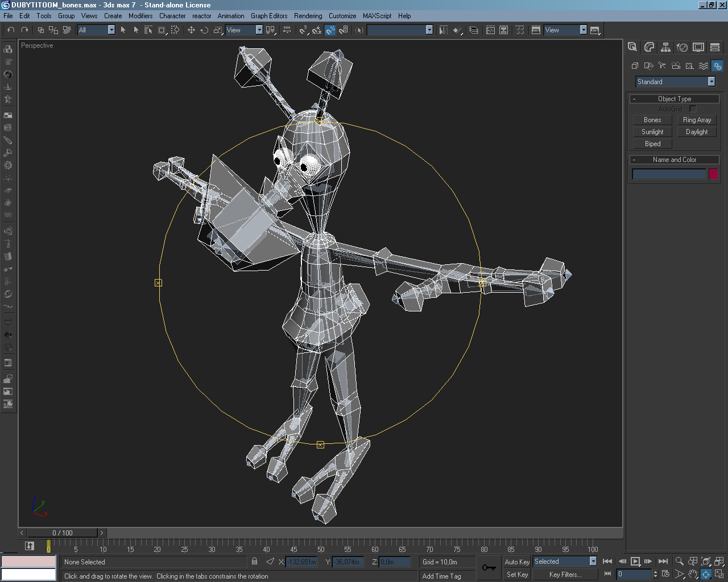Toggle 3D Snaps in the toolbar
The image size is (728, 582).
[x=304, y=30]
